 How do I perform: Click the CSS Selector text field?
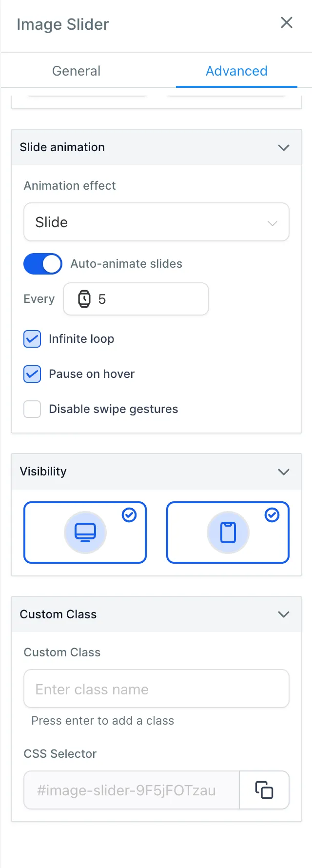132,790
